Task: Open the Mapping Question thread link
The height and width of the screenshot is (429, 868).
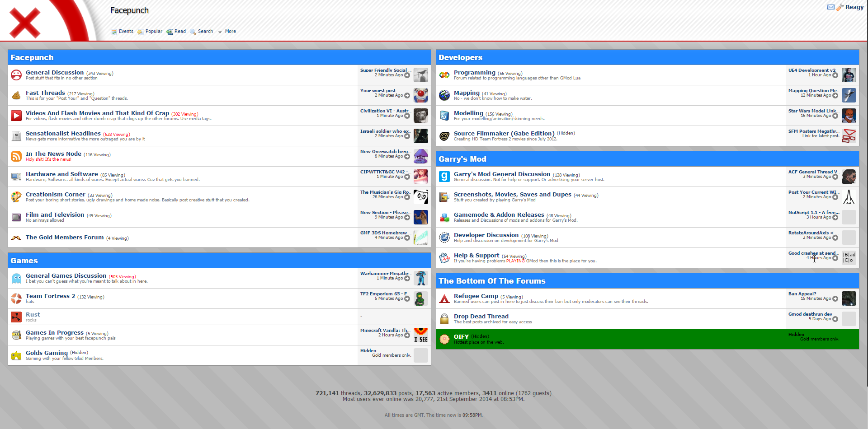Action: [814, 90]
